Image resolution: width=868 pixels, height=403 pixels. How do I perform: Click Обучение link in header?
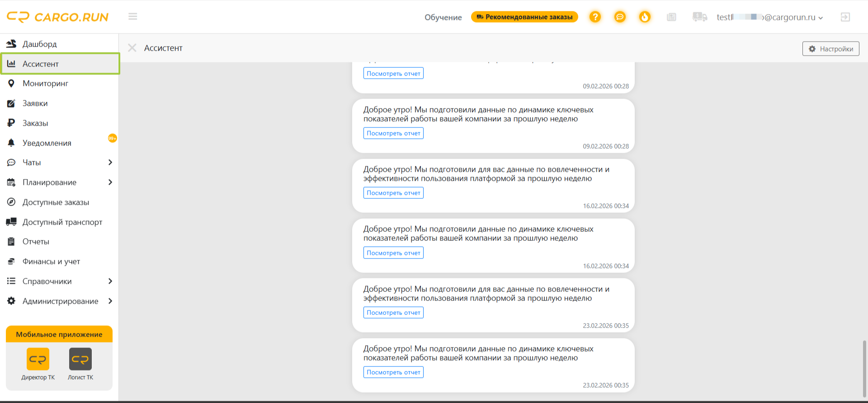point(443,17)
